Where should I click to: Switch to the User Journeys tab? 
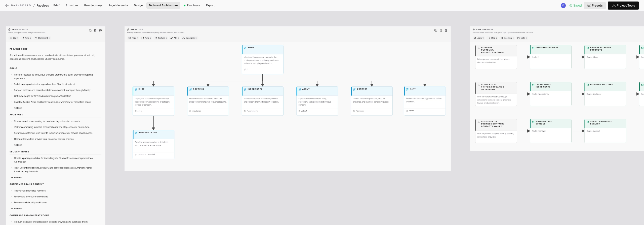93,5
